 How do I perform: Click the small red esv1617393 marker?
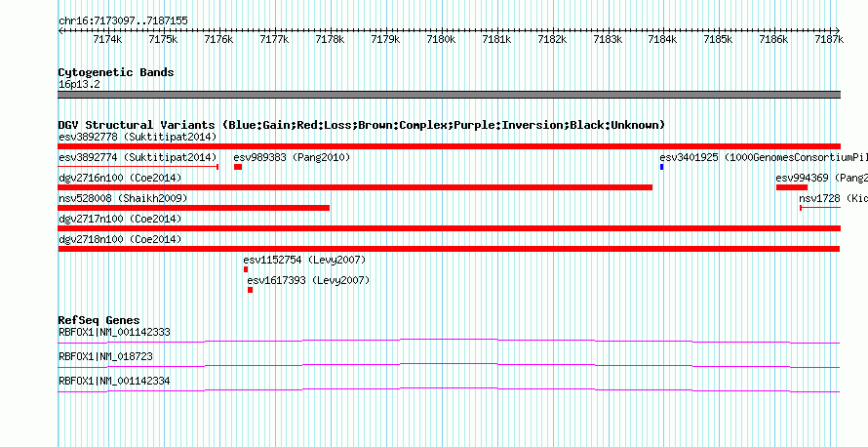point(251,290)
